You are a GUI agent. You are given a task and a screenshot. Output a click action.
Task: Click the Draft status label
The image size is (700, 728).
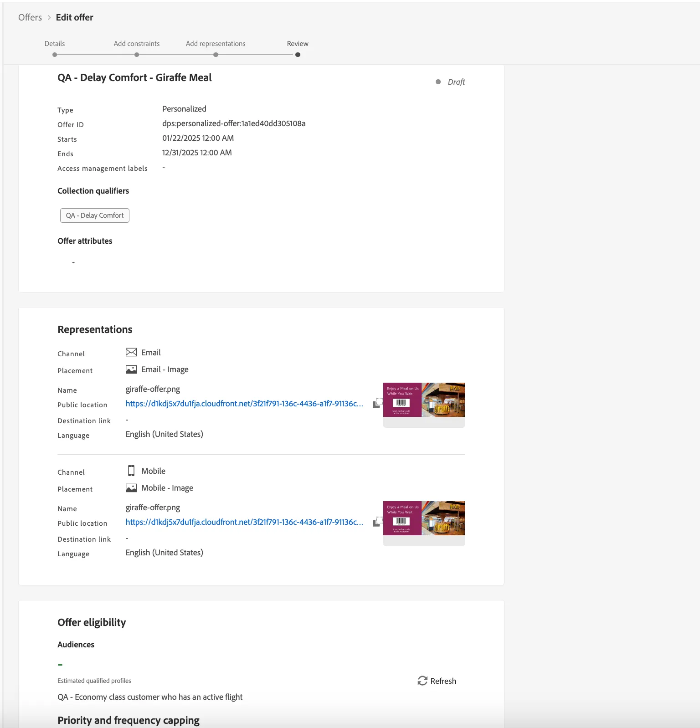coord(456,82)
